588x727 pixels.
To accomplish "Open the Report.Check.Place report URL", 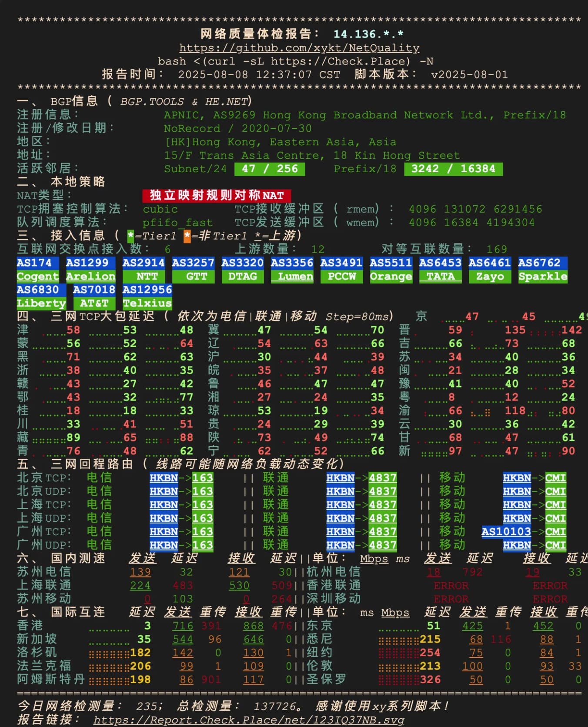I will [x=249, y=720].
